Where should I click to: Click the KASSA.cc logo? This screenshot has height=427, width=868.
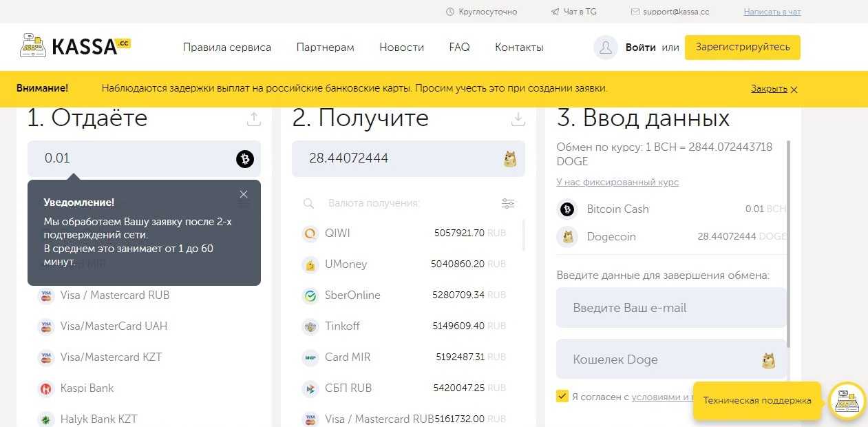coord(75,46)
